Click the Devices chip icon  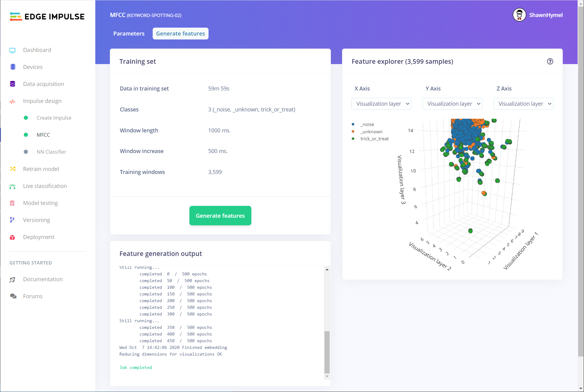(x=12, y=67)
